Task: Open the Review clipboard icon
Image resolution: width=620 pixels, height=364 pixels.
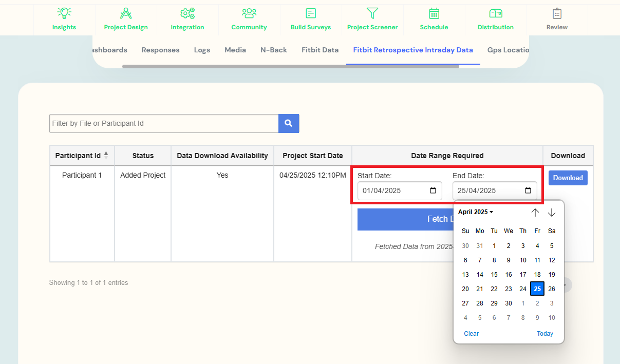Action: 557,13
